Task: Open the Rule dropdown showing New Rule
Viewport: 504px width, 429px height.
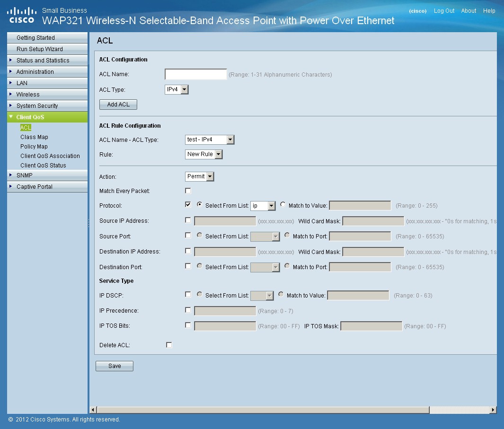Action: [x=204, y=154]
